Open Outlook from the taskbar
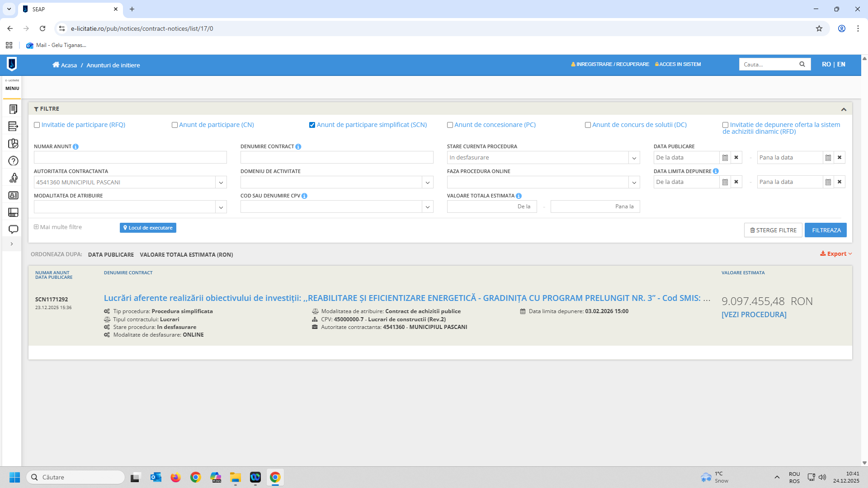The image size is (868, 488). (x=156, y=477)
